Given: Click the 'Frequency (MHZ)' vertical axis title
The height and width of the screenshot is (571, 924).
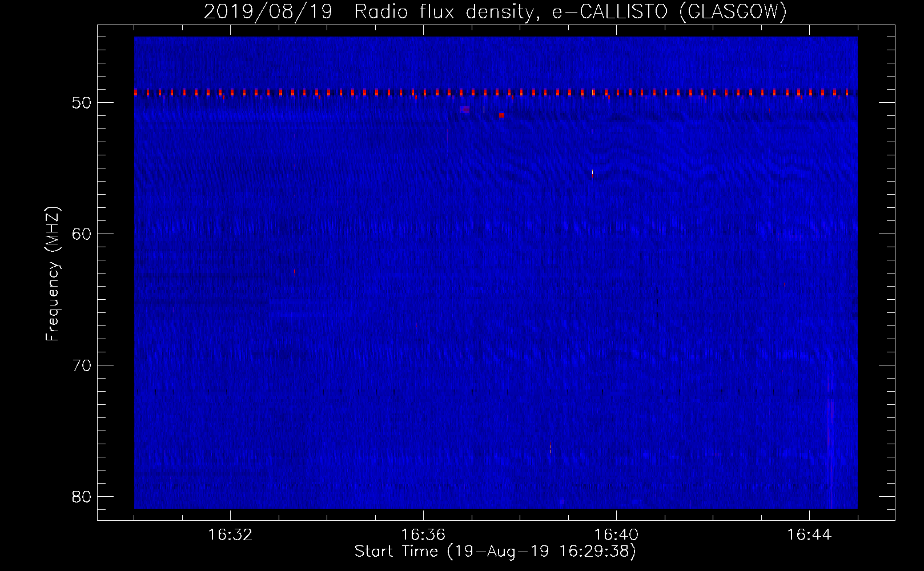Looking at the screenshot, I should click(x=53, y=274).
